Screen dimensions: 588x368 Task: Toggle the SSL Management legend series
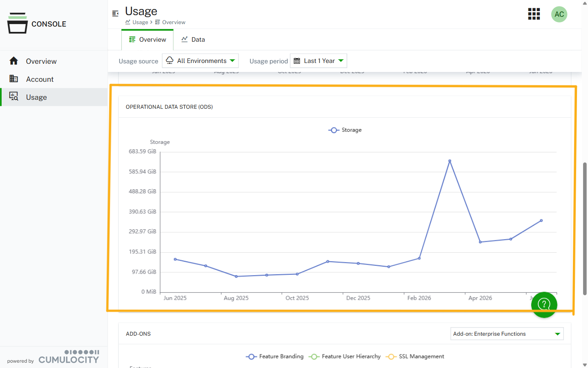click(415, 357)
